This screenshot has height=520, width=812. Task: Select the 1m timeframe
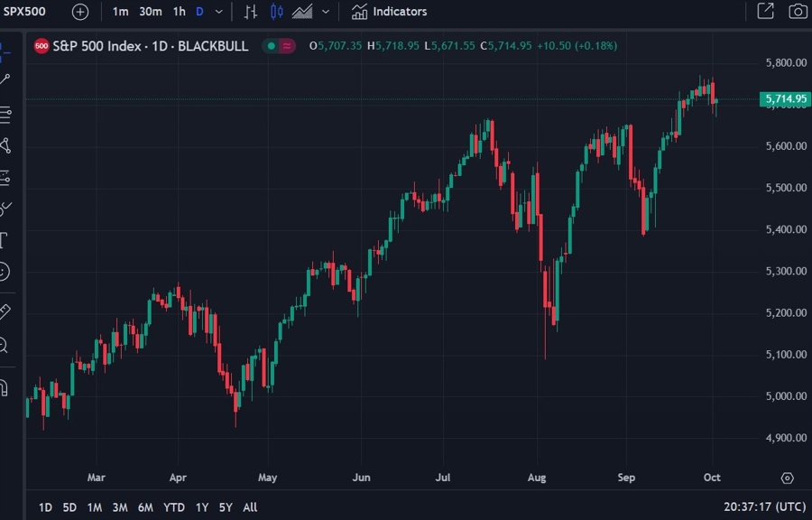point(120,12)
